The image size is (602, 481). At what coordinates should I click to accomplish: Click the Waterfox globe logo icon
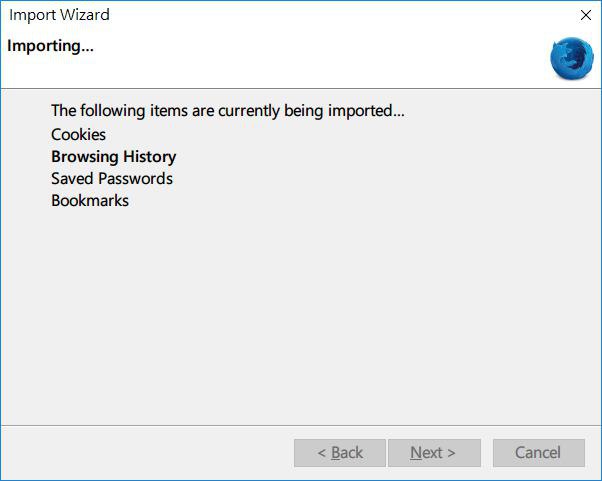click(x=571, y=58)
